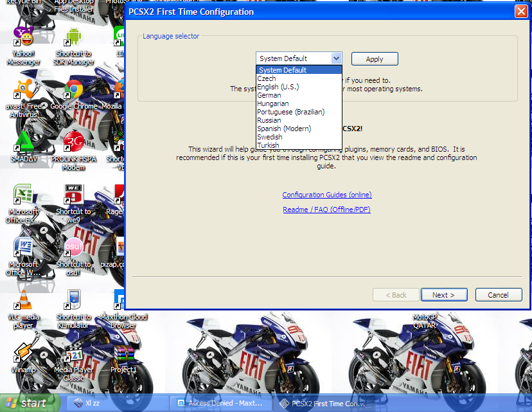Click the Apply language button

tap(375, 59)
